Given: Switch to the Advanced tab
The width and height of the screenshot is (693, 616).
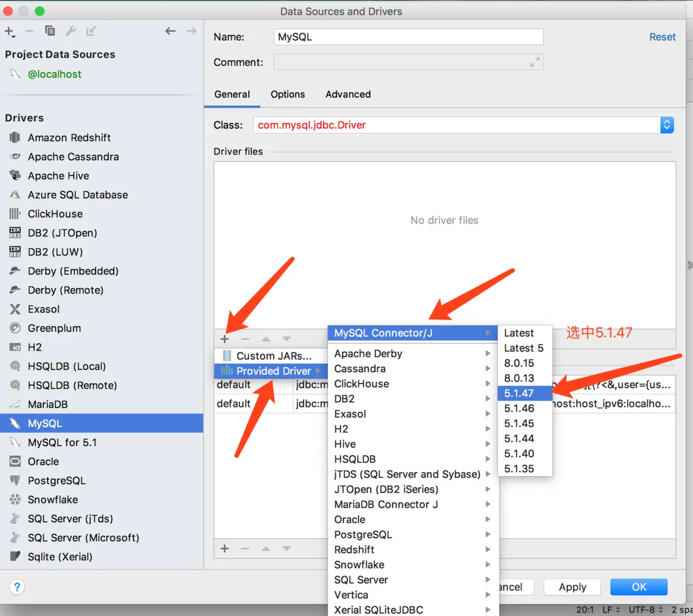Looking at the screenshot, I should [348, 94].
